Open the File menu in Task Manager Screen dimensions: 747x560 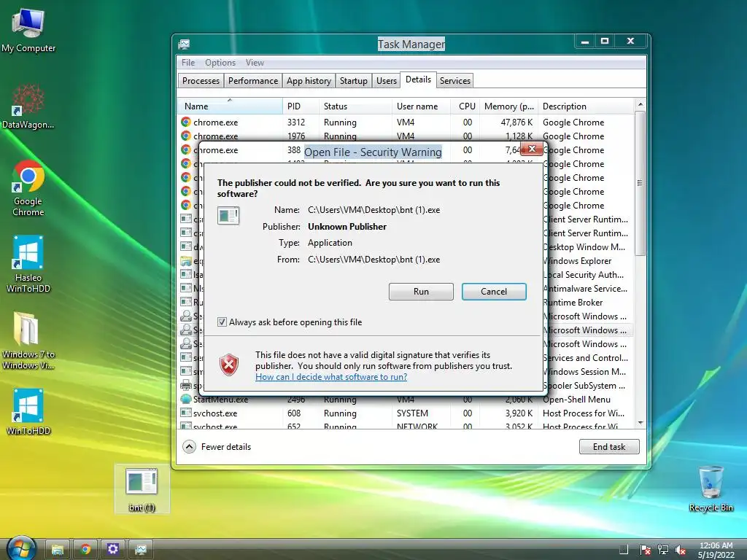tap(188, 63)
